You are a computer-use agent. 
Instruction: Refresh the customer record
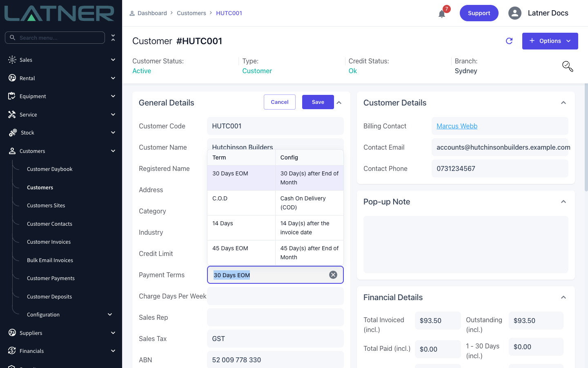click(509, 41)
